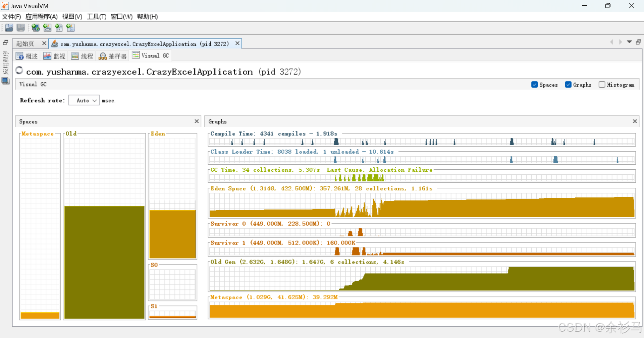644x338 pixels.
Task: Click the coffee cup icon on application tab
Action: pos(54,44)
